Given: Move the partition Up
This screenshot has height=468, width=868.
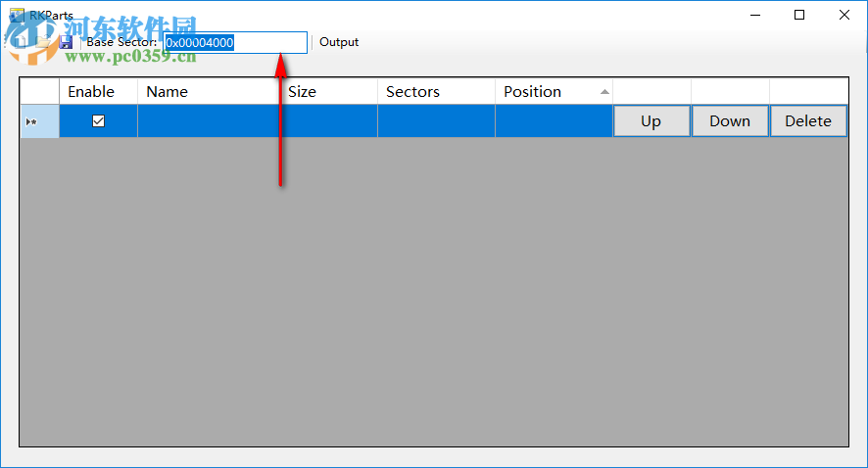Looking at the screenshot, I should (651, 121).
